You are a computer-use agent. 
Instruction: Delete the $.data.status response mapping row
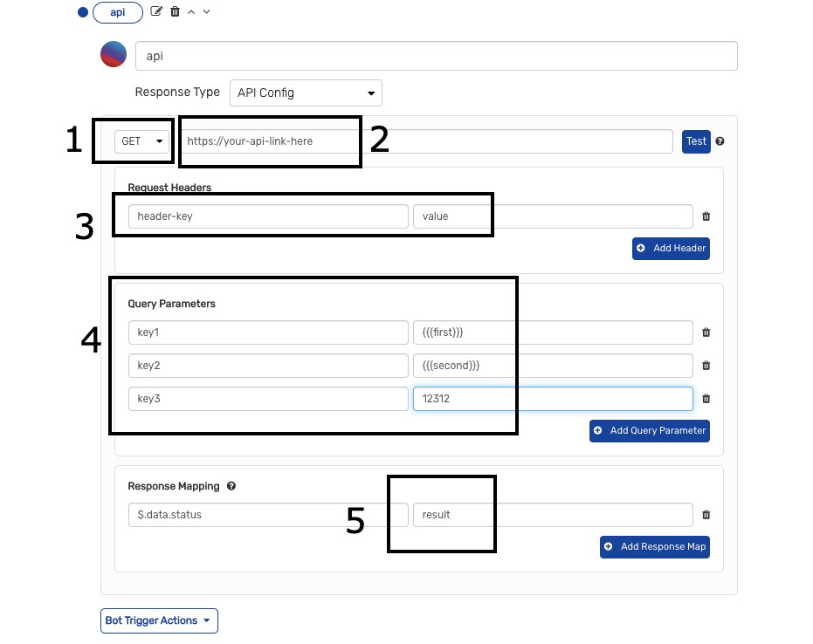(706, 515)
